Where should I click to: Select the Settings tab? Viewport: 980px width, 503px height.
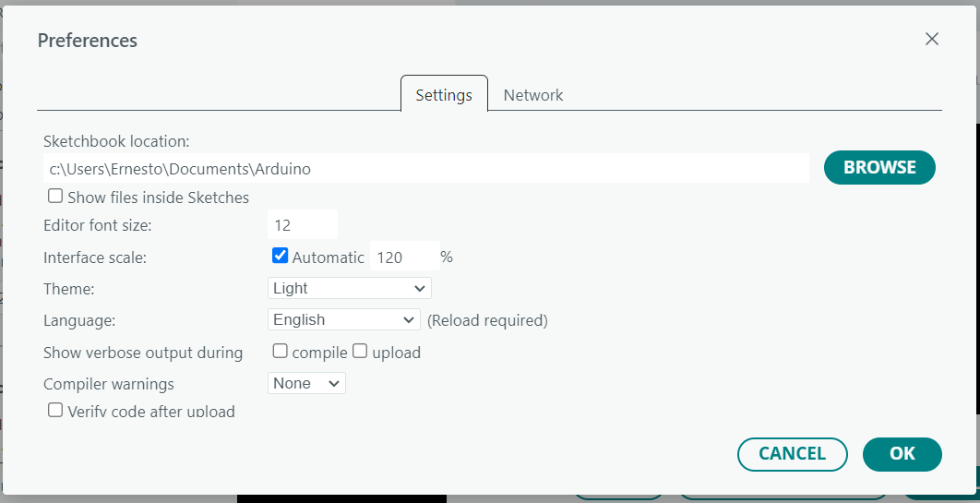point(444,95)
